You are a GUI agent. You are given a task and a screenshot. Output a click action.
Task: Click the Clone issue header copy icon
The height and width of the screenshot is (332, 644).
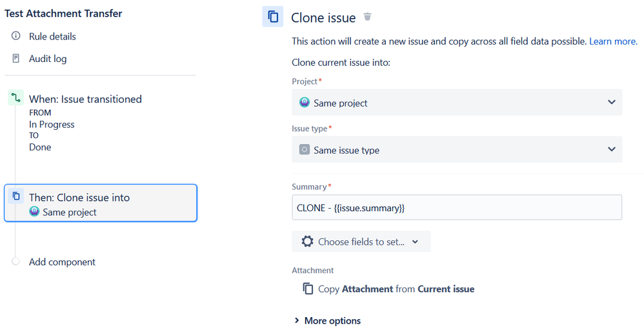(273, 17)
